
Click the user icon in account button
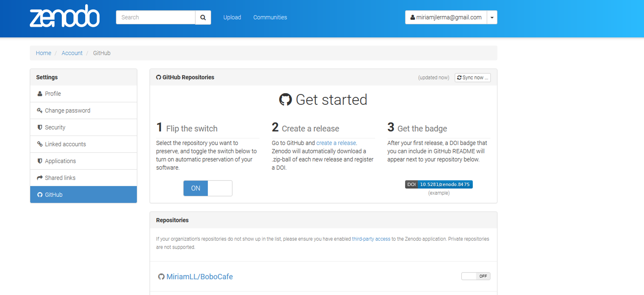coord(412,17)
